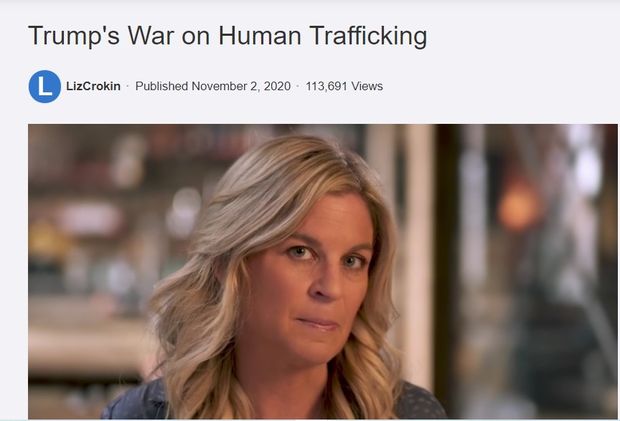This screenshot has height=421, width=620.
Task: Click the white letter L inside the avatar
Action: pos(45,86)
